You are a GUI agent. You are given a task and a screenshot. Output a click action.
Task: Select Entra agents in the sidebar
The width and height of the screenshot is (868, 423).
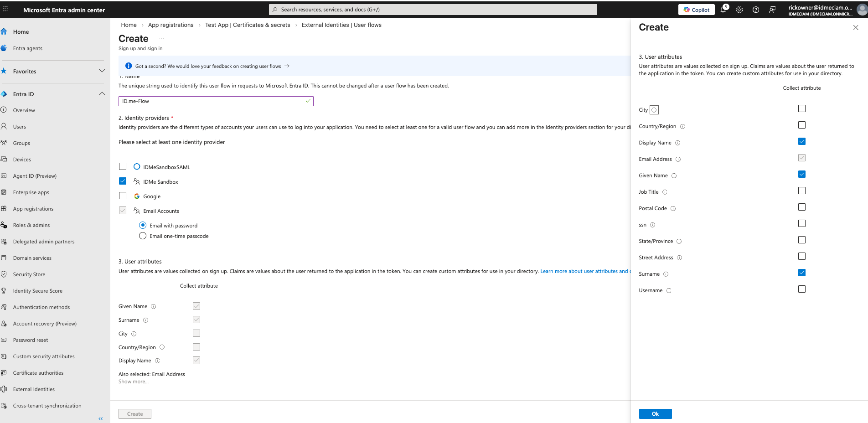click(27, 48)
